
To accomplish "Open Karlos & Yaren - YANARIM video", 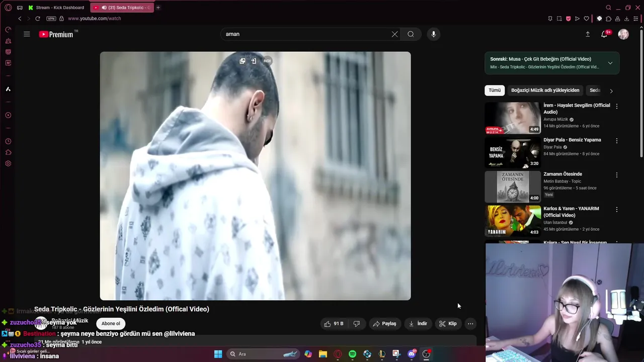I will (513, 221).
